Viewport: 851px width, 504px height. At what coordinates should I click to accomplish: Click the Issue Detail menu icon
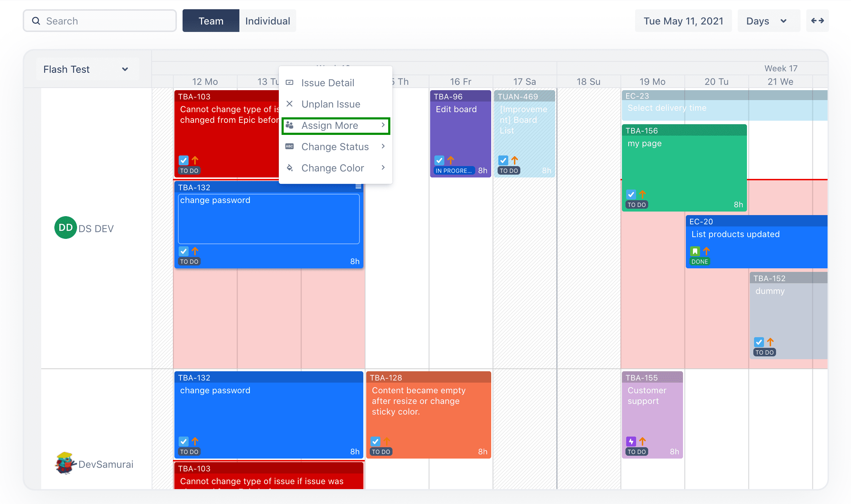290,83
